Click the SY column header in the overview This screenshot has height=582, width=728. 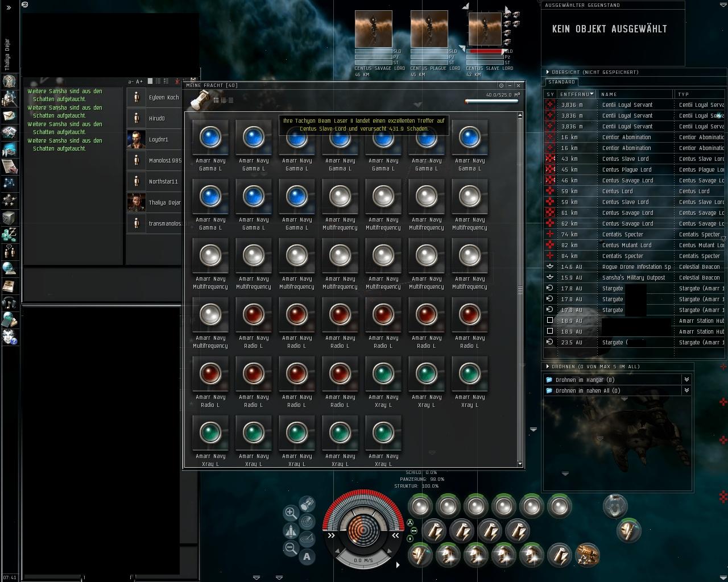[550, 94]
